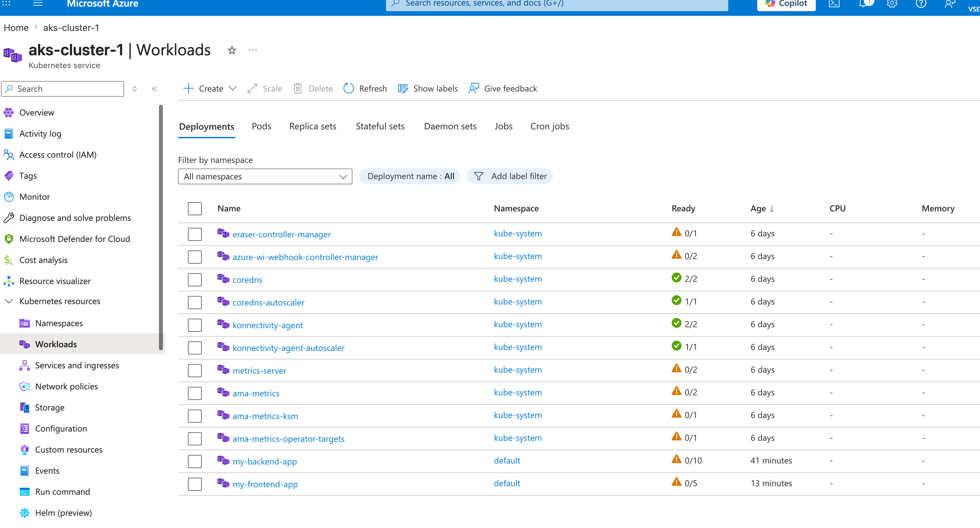Click the Tags icon in sidebar
980x528 pixels.
tap(9, 175)
